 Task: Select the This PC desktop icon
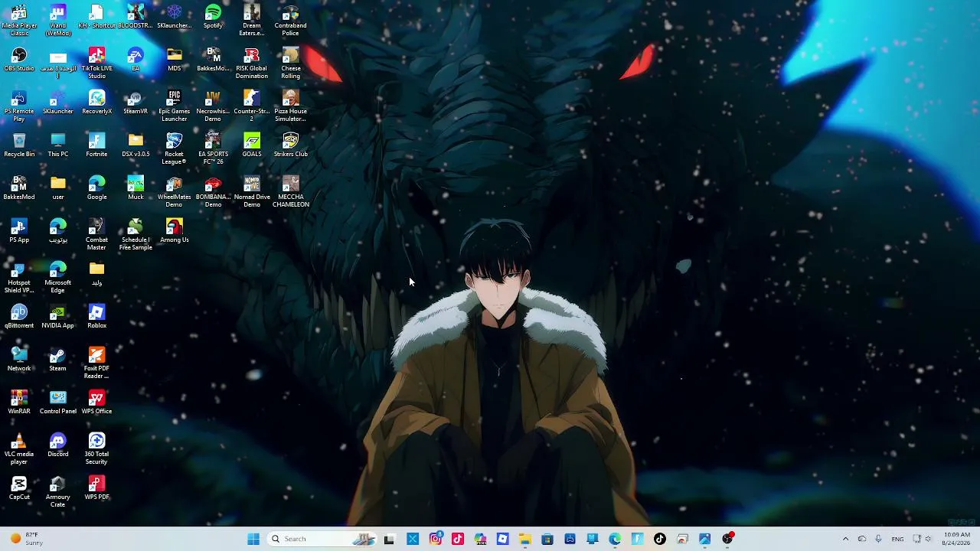tap(58, 145)
